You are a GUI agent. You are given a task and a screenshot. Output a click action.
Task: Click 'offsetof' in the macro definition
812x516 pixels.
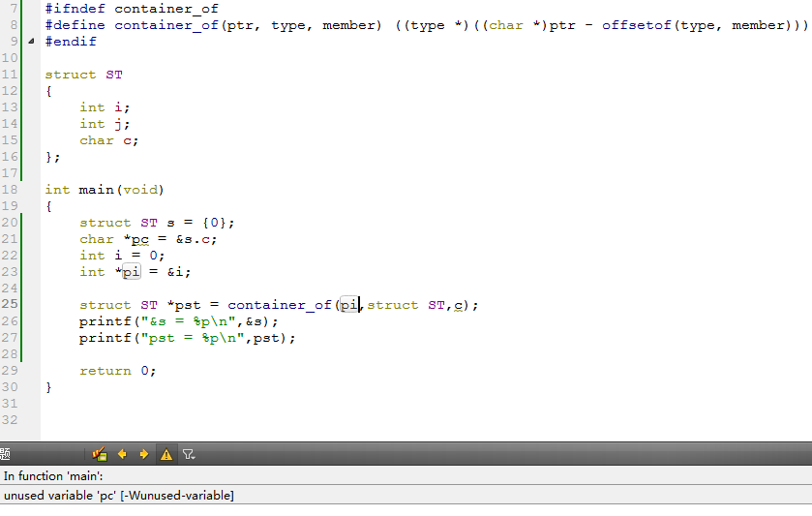point(637,25)
